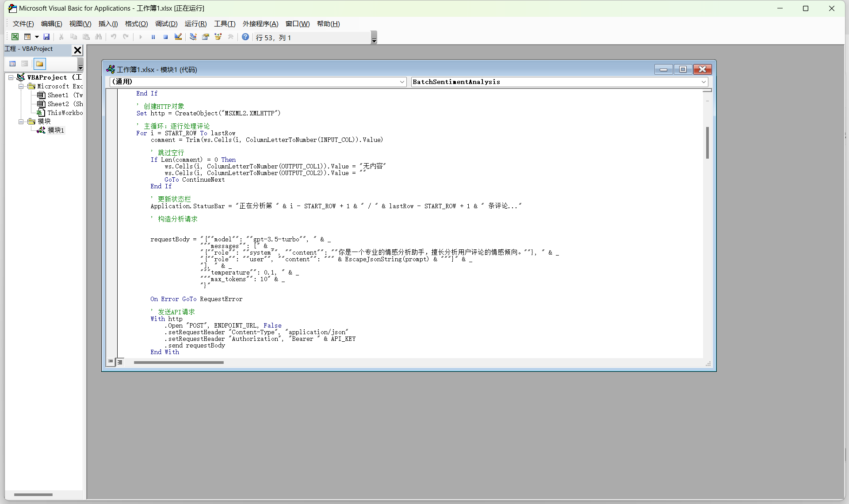This screenshot has width=849, height=504.
Task: Open the 工具(T) menu
Action: [x=225, y=24]
